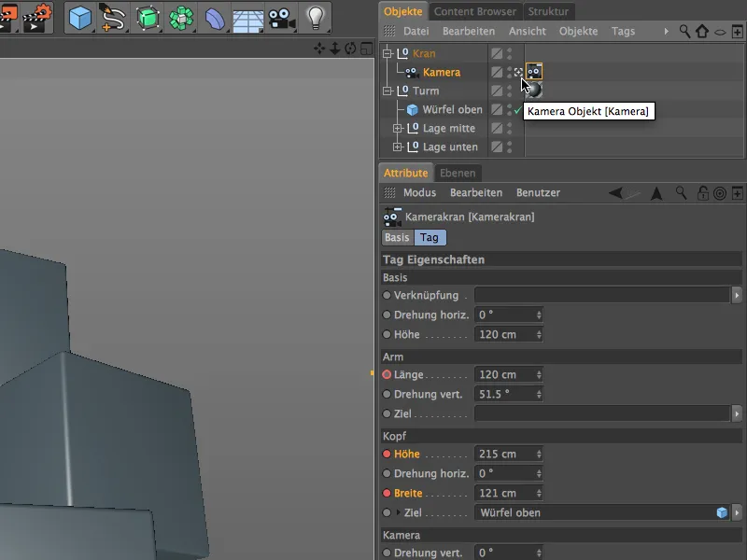
Task: Select the material sphere tag on Turm
Action: point(534,90)
